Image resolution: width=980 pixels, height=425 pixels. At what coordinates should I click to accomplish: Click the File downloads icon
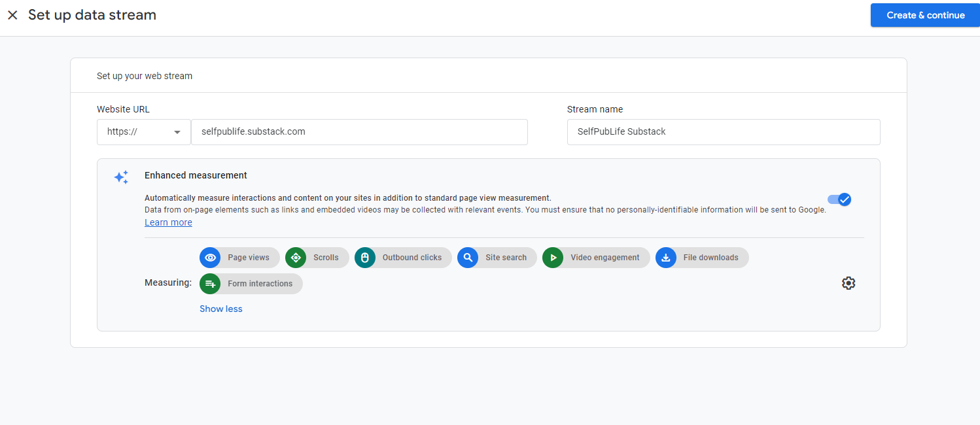point(666,258)
